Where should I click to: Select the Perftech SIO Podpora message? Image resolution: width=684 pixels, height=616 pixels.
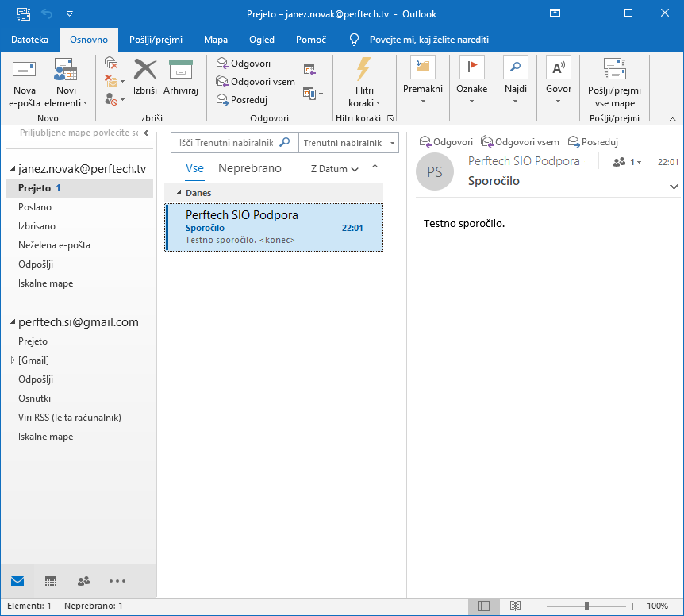click(x=274, y=227)
